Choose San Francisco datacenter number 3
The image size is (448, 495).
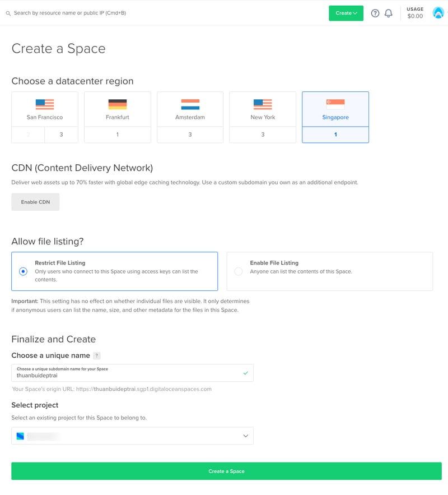[x=62, y=135]
